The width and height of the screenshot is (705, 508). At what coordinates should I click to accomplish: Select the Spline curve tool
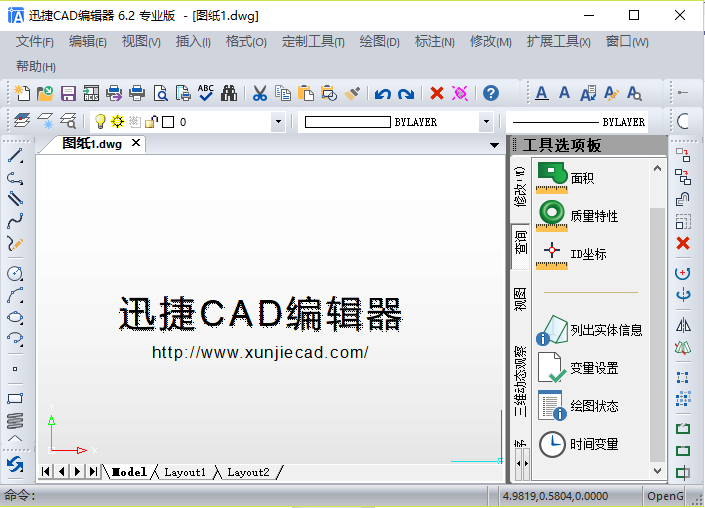click(x=15, y=221)
